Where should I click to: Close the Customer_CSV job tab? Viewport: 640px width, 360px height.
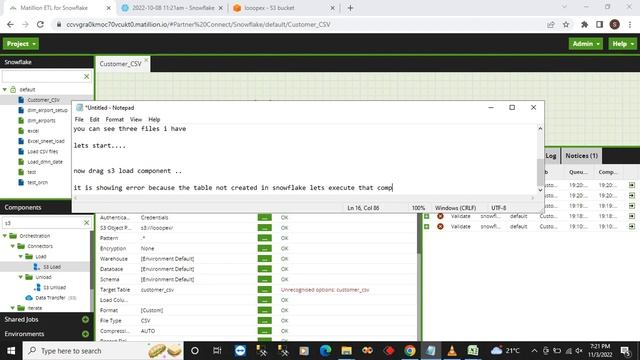[x=146, y=60]
